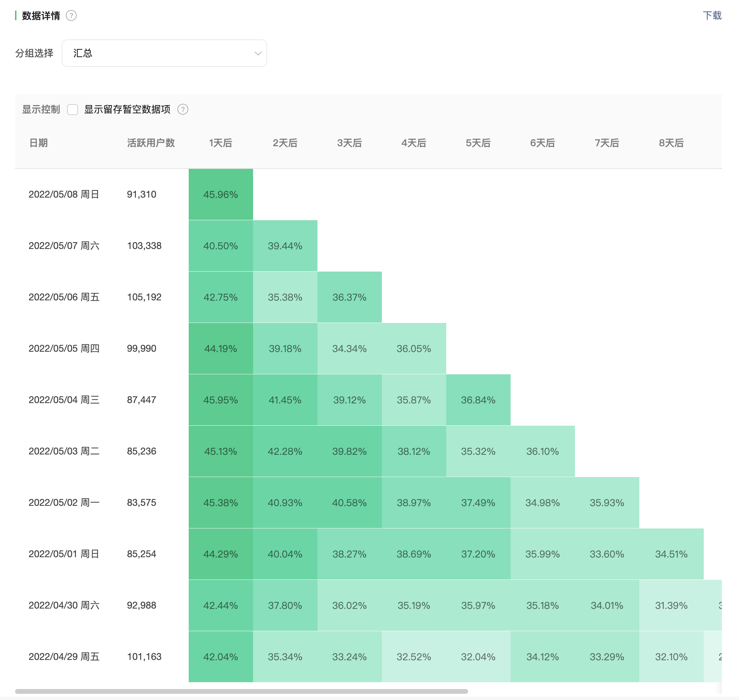739x700 pixels.
Task: Click the 37.20% retention cell
Action: (x=478, y=554)
